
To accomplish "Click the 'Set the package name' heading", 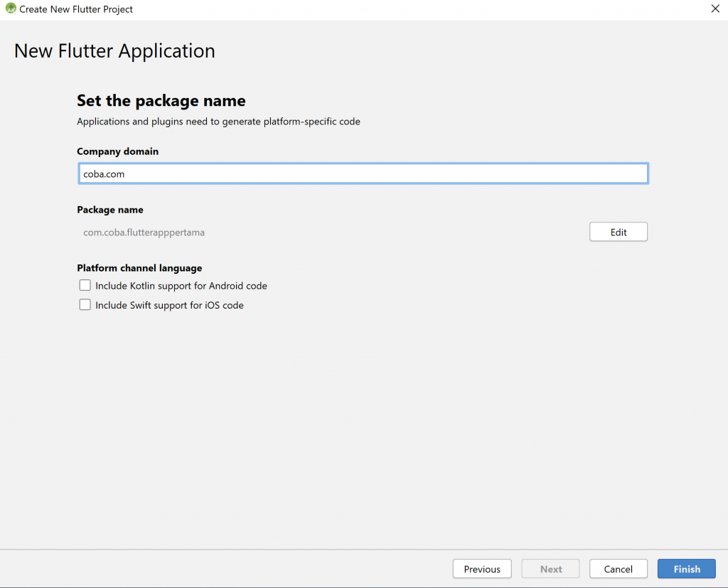I will point(161,101).
